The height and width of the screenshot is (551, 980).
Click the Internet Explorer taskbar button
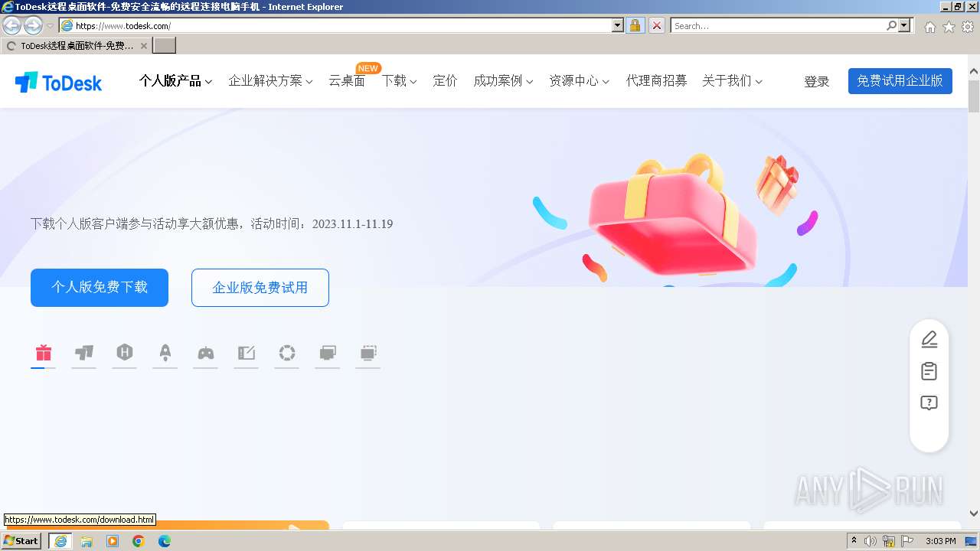[60, 541]
